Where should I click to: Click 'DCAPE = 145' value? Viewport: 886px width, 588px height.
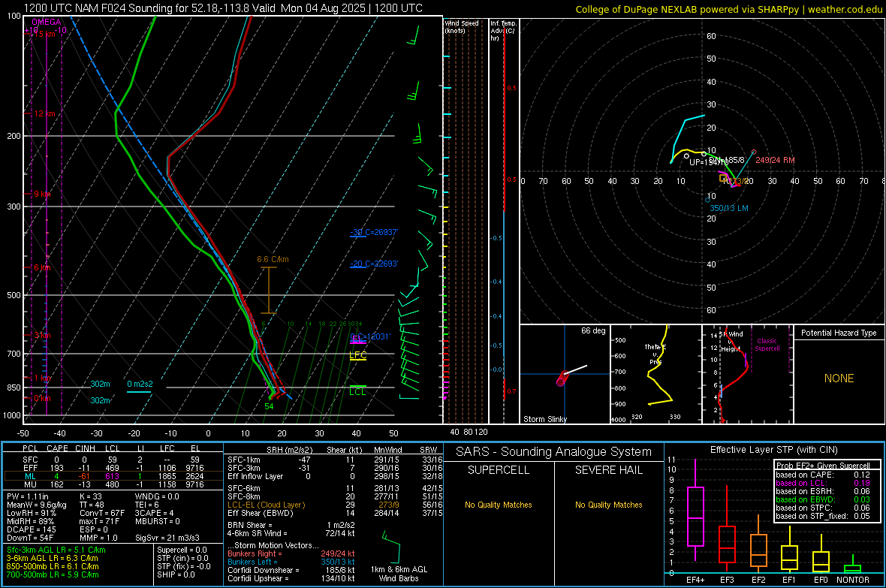click(31, 529)
